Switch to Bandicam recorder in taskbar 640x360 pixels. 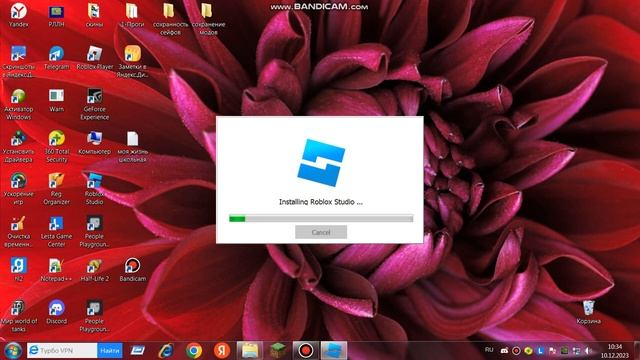point(305,351)
